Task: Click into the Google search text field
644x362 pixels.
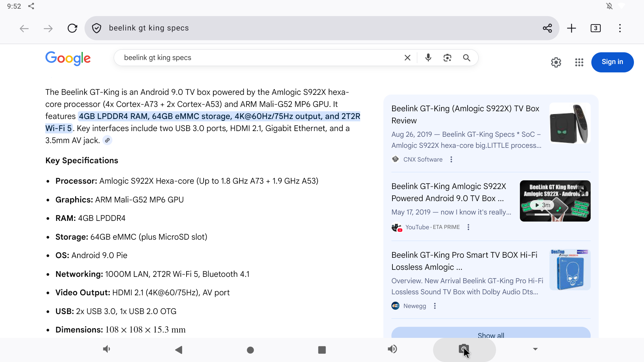Action: coord(258,58)
